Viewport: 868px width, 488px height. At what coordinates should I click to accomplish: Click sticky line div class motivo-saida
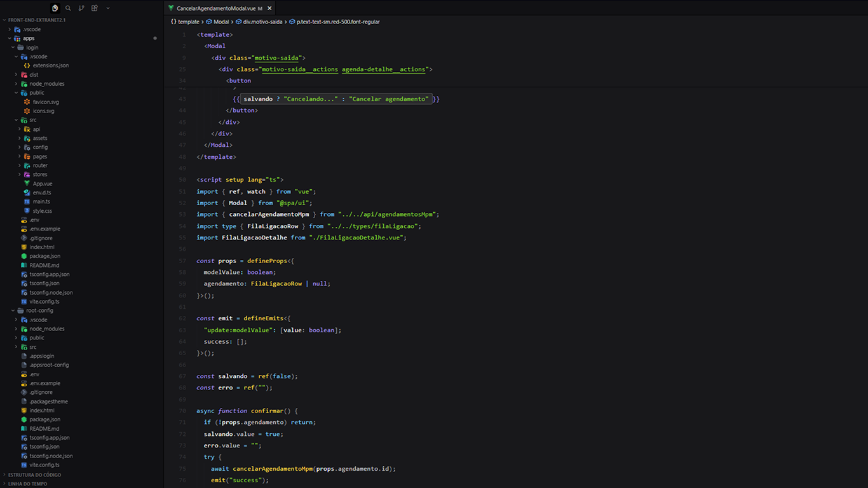[x=259, y=58]
